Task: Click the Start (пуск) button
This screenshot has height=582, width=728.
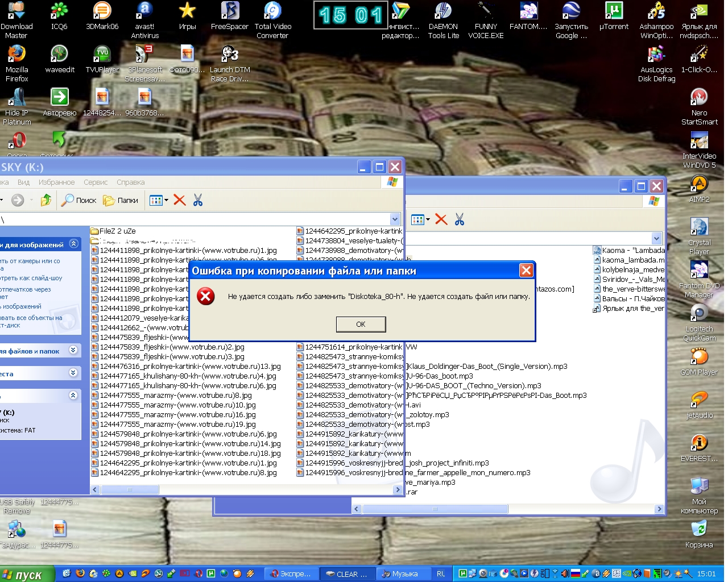Action: tap(26, 574)
